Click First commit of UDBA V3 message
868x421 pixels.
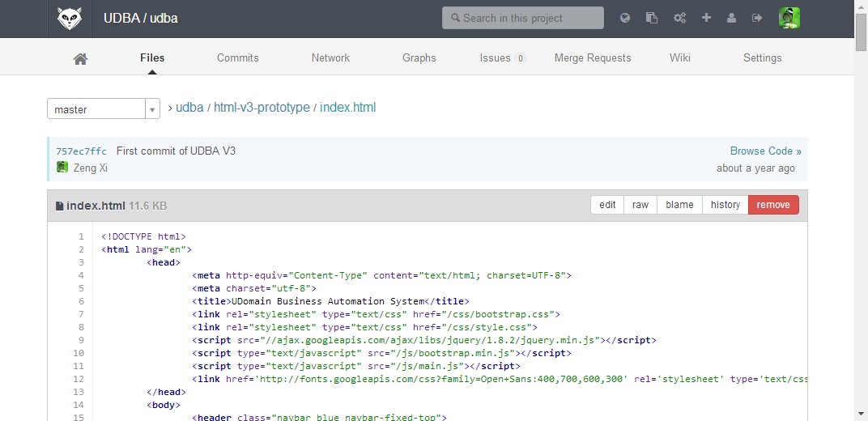176,151
